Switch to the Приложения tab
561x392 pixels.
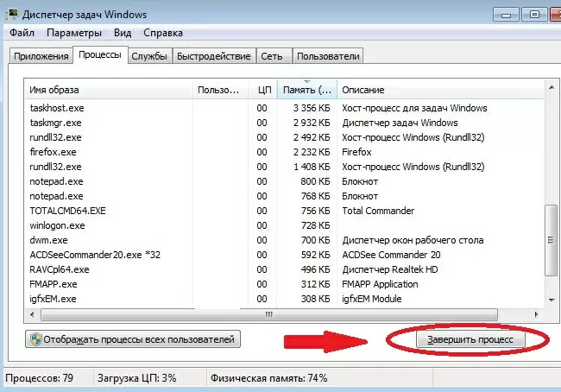pyautogui.click(x=40, y=56)
